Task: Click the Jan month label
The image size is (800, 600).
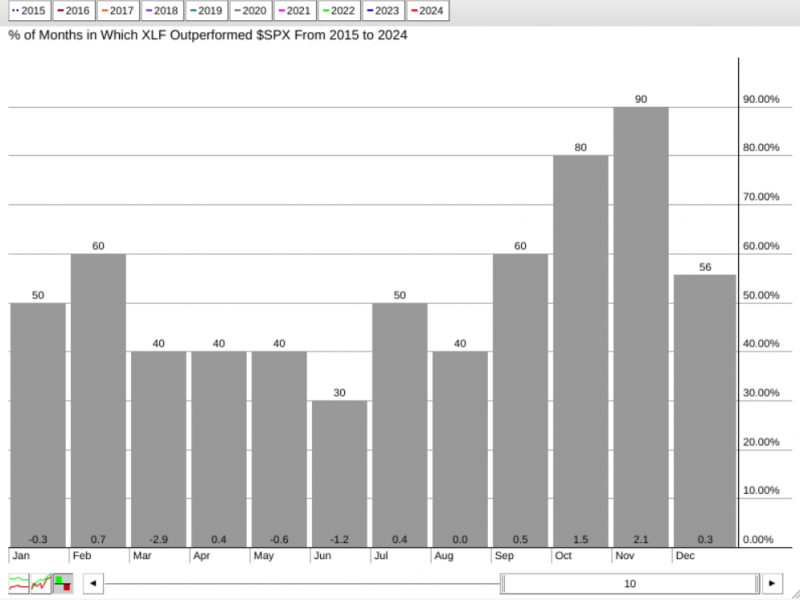Action: pos(21,556)
